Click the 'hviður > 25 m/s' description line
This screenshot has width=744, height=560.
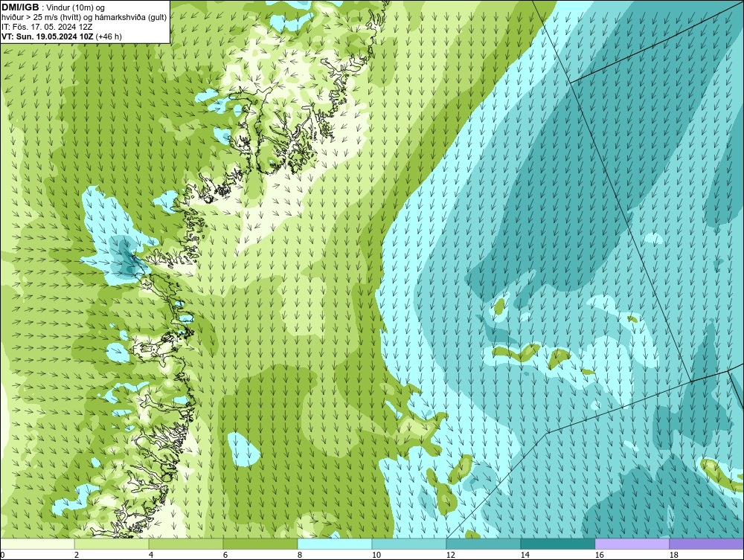point(84,17)
